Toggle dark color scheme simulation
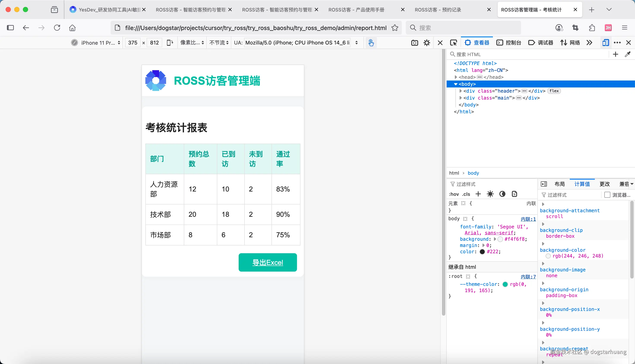This screenshot has width=635, height=364. 502,194
